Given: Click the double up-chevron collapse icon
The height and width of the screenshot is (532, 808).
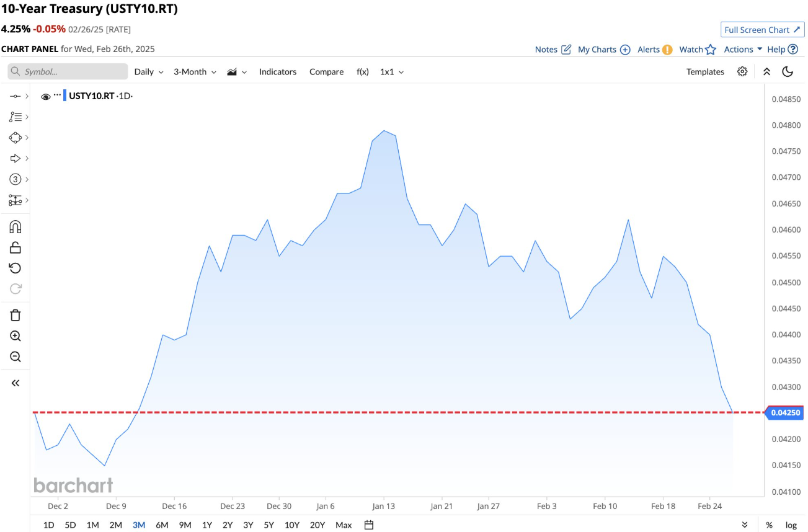Looking at the screenshot, I should pyautogui.click(x=766, y=71).
